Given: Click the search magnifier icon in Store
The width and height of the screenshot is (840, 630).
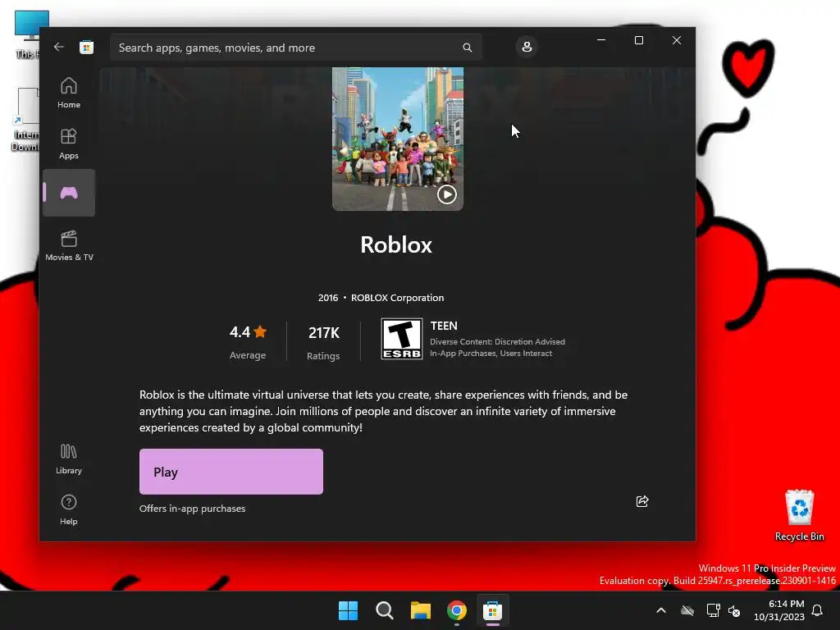Looking at the screenshot, I should pyautogui.click(x=467, y=48).
